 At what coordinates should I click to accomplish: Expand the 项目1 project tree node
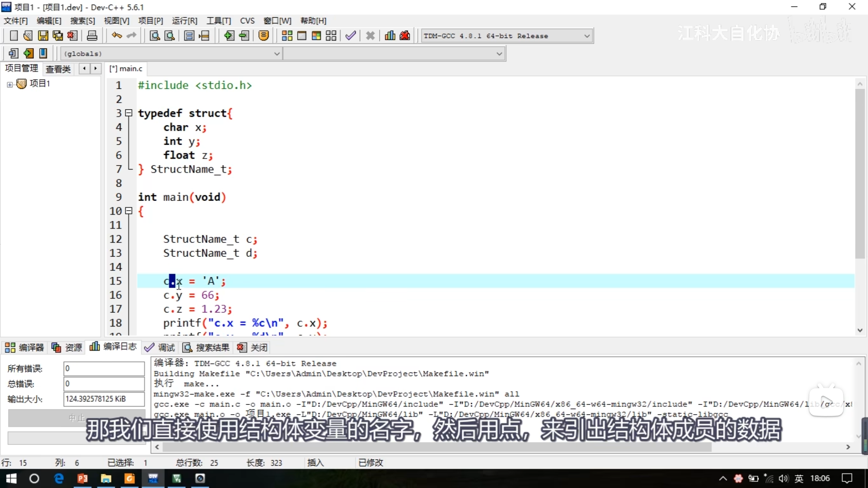(x=10, y=84)
